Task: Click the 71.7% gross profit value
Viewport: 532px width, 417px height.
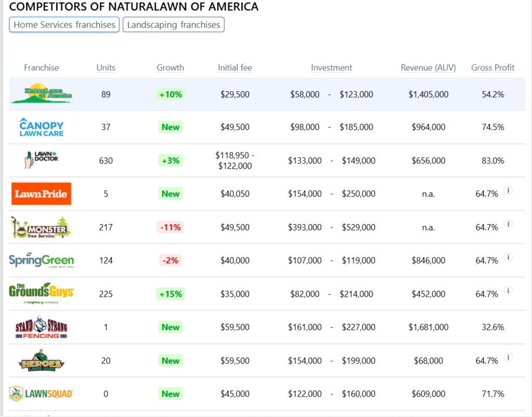Action: coord(493,394)
